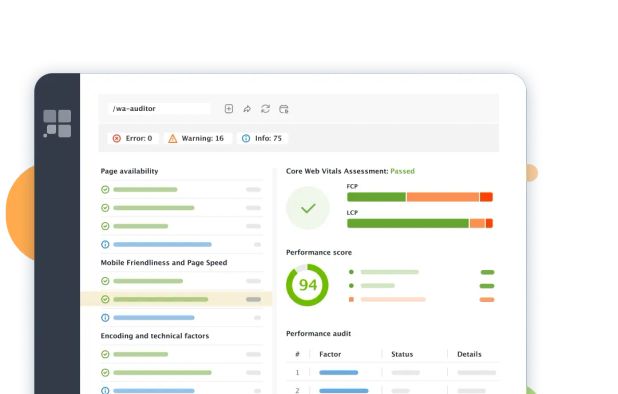Click the share arrow icon
Screen dimensions: 618x394
[x=247, y=109]
